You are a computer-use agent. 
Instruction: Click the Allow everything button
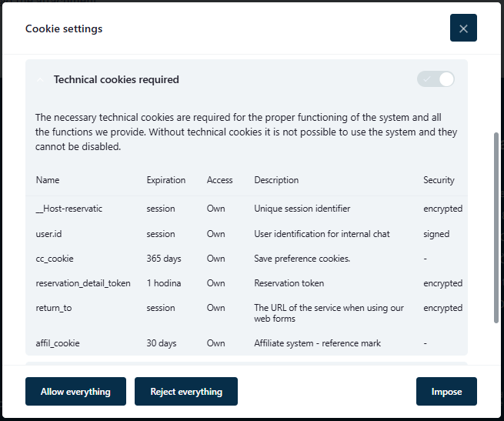75,392
